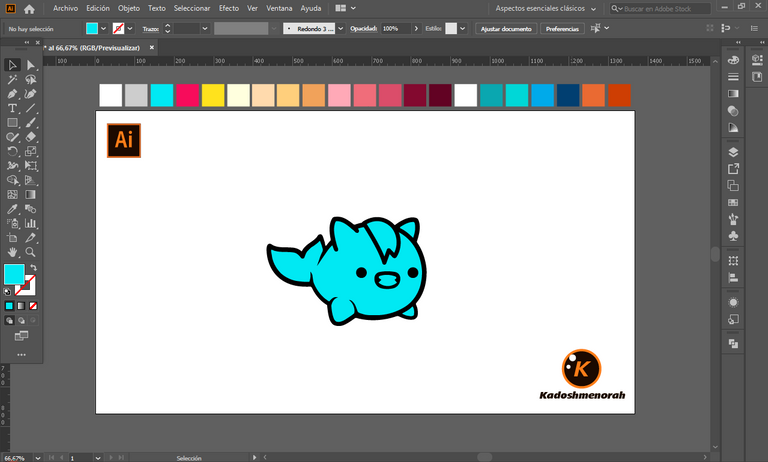Open the Redondo brush definition dropdown
The image size is (768, 462).
tap(340, 28)
